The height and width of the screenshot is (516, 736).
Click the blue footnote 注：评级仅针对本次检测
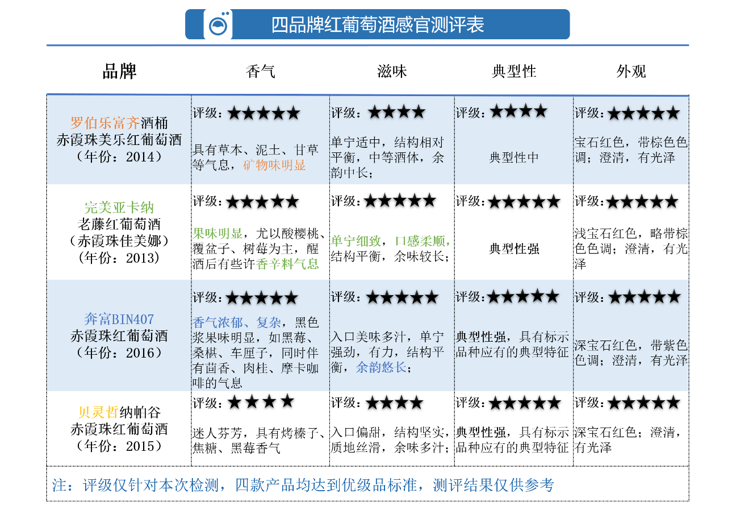coord(303,485)
